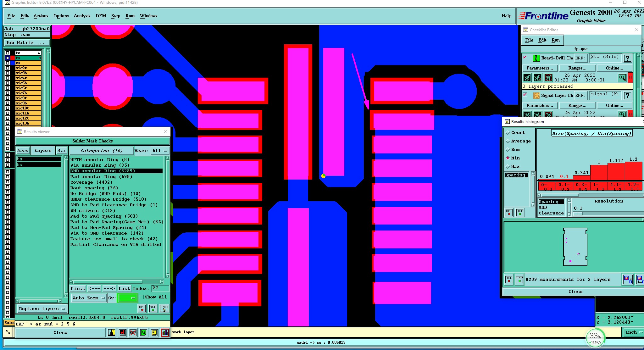The height and width of the screenshot is (350, 644).
Task: Click the crossed-out REF icon
Action: tap(133, 332)
